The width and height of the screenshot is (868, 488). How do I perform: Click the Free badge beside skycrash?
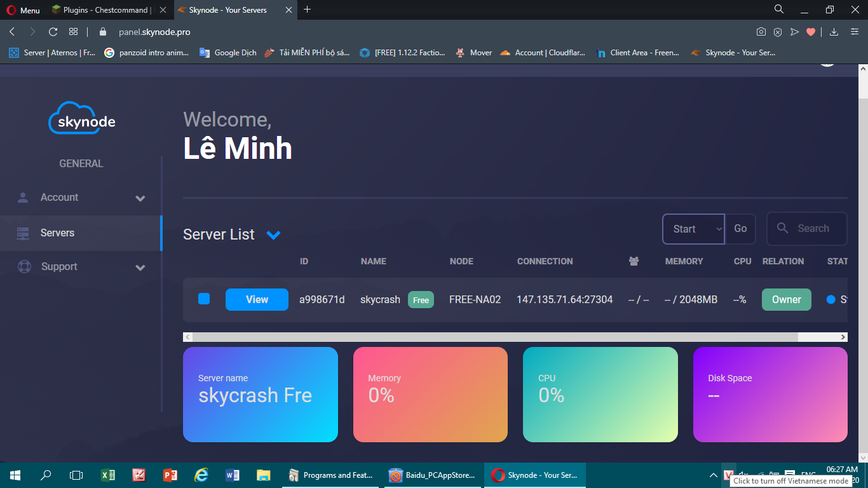pyautogui.click(x=421, y=300)
